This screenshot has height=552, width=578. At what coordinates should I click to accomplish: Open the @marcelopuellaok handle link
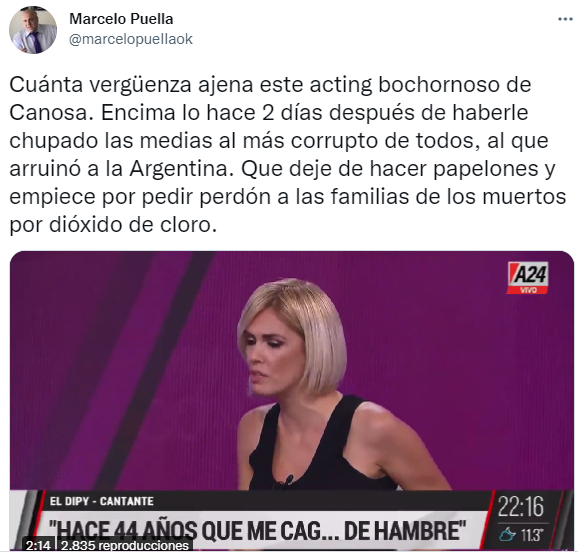click(130, 39)
